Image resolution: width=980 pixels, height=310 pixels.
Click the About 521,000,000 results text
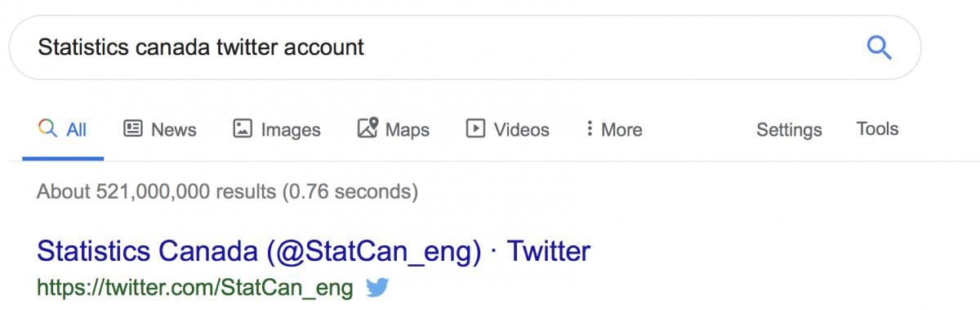click(227, 192)
